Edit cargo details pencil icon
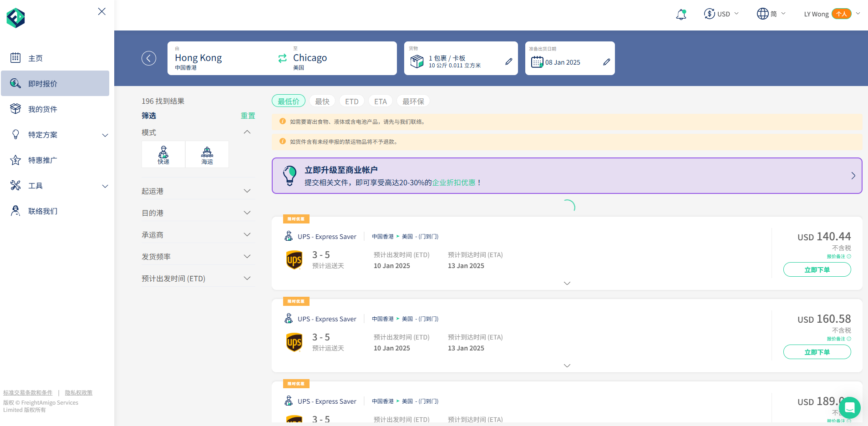868x426 pixels. (x=509, y=61)
